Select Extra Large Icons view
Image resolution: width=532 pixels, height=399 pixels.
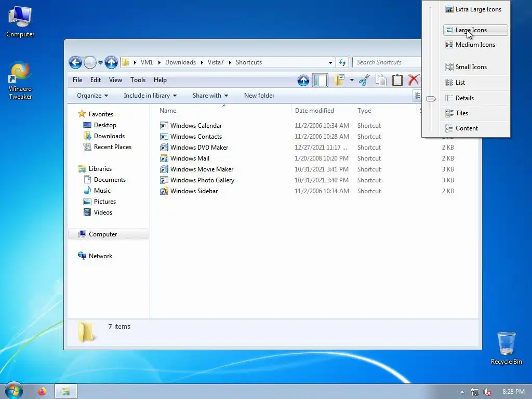475,9
